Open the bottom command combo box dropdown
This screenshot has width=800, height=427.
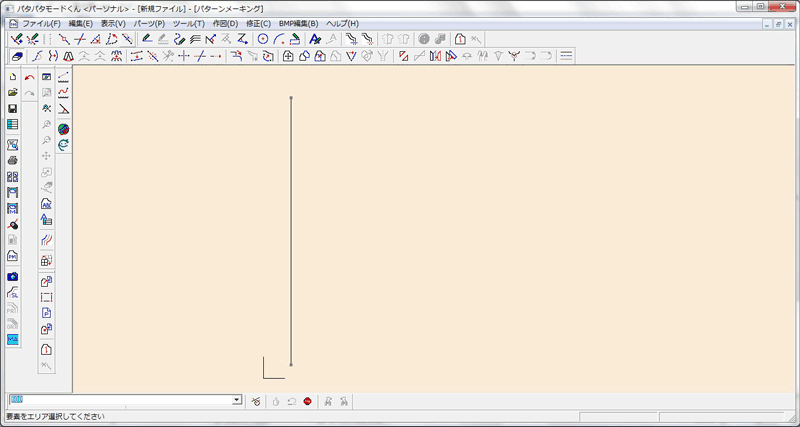tap(237, 400)
